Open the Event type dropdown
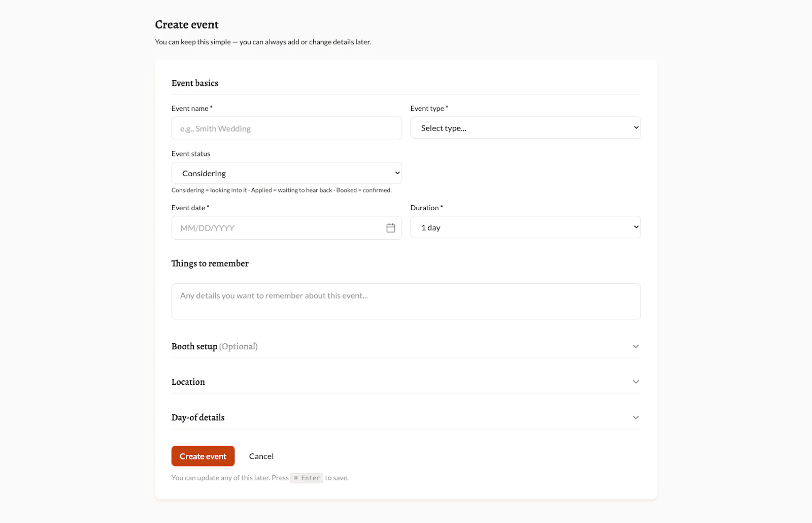812x523 pixels. tap(525, 128)
